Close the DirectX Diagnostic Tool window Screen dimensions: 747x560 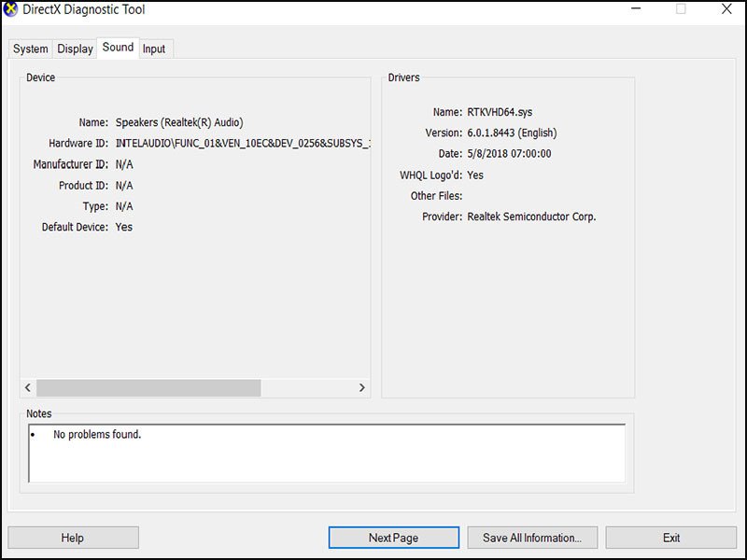click(726, 9)
